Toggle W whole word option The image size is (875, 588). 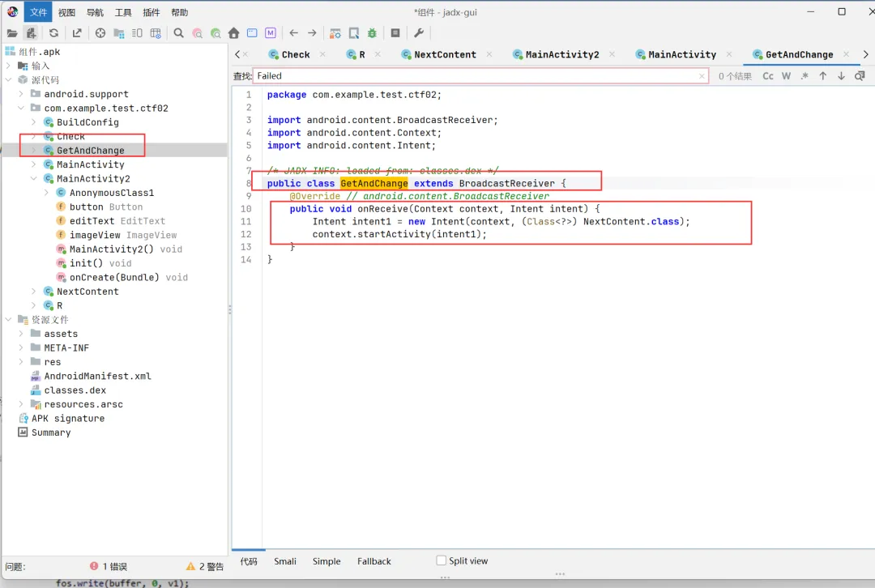coord(786,76)
